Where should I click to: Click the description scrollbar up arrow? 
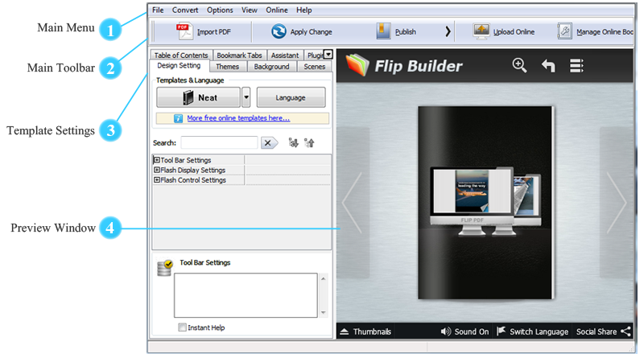point(324,279)
